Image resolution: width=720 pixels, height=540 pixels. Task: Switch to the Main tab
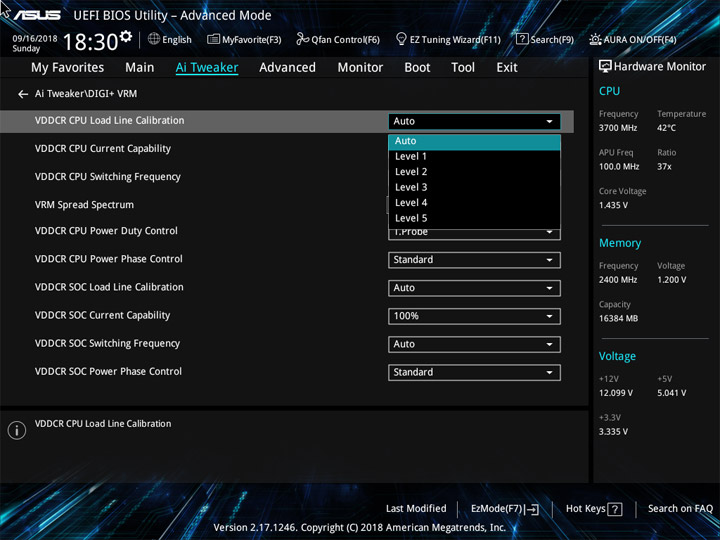(x=140, y=68)
